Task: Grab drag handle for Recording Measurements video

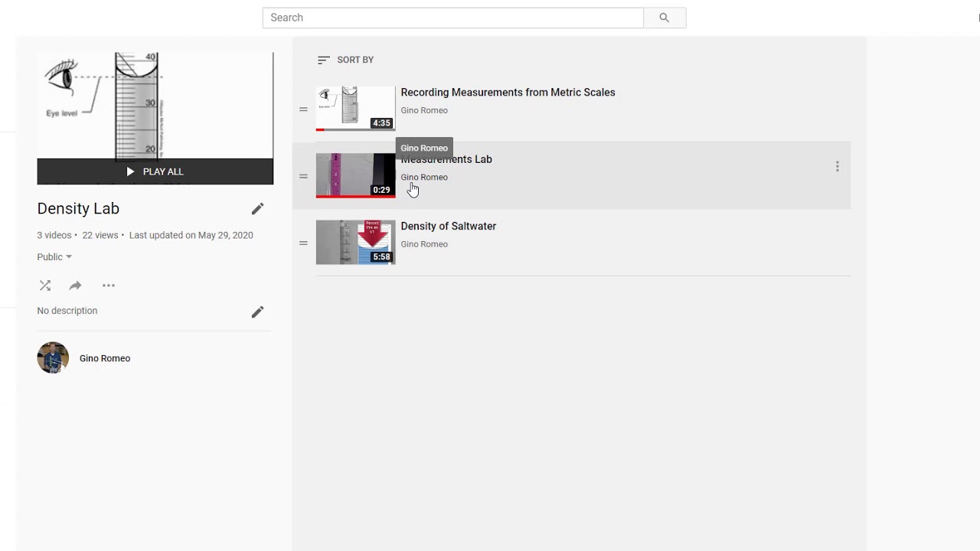Action: [303, 109]
